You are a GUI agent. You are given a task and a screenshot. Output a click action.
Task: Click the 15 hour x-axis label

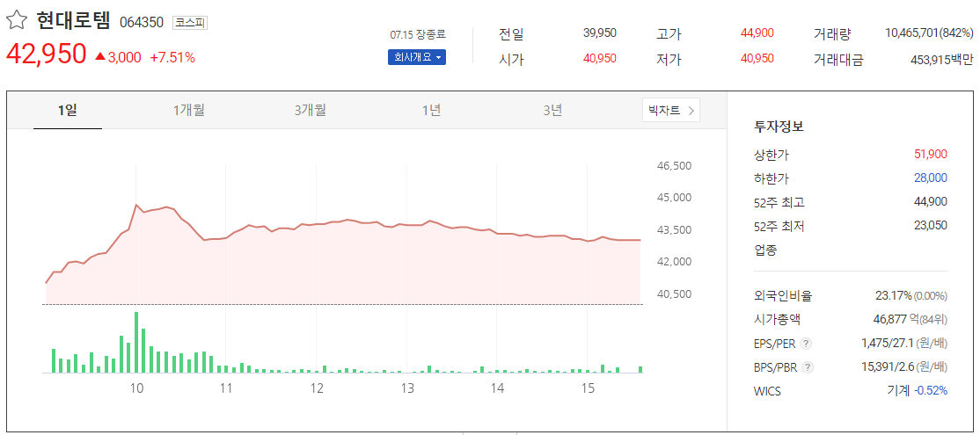[x=588, y=388]
